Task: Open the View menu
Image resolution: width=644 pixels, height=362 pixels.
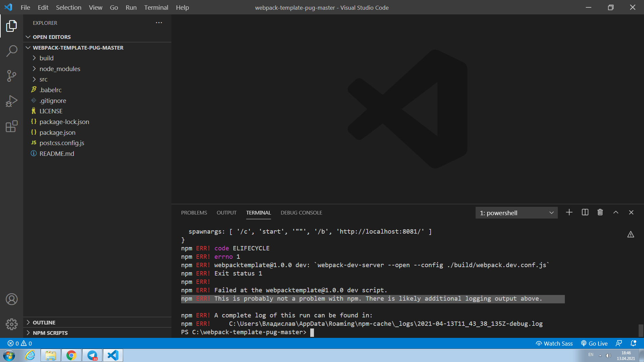Action: coord(96,7)
